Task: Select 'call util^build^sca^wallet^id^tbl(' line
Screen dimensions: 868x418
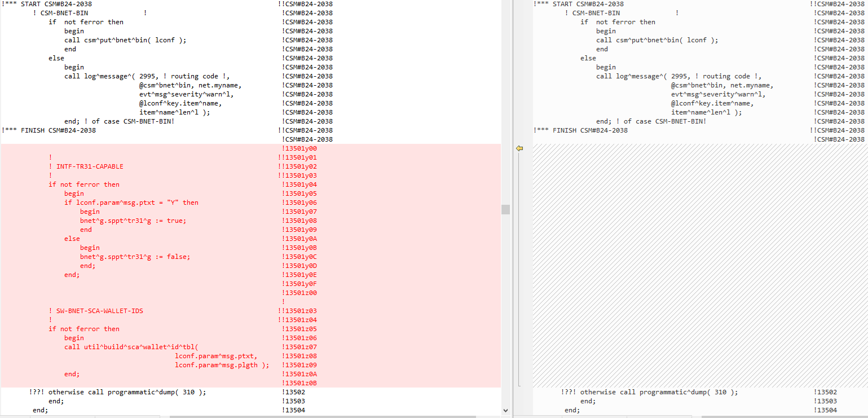Action: (x=131, y=347)
